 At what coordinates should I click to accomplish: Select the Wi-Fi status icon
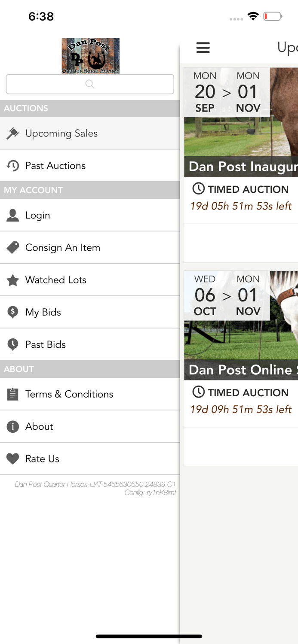[253, 16]
